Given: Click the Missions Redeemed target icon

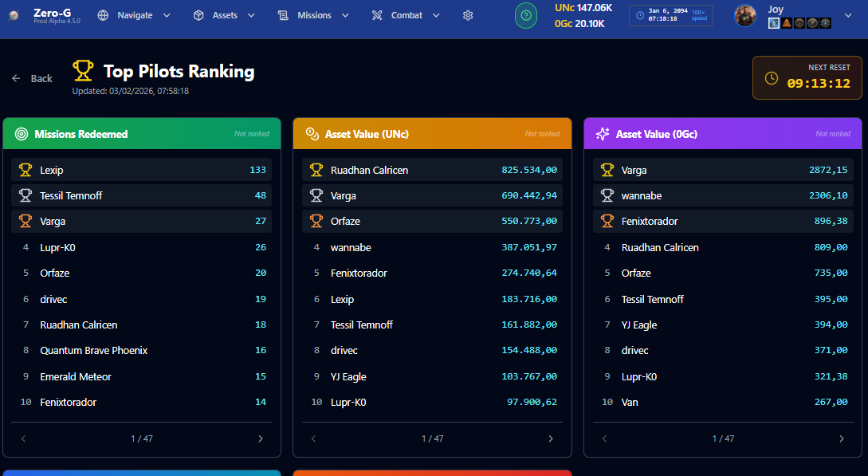Looking at the screenshot, I should (x=22, y=134).
